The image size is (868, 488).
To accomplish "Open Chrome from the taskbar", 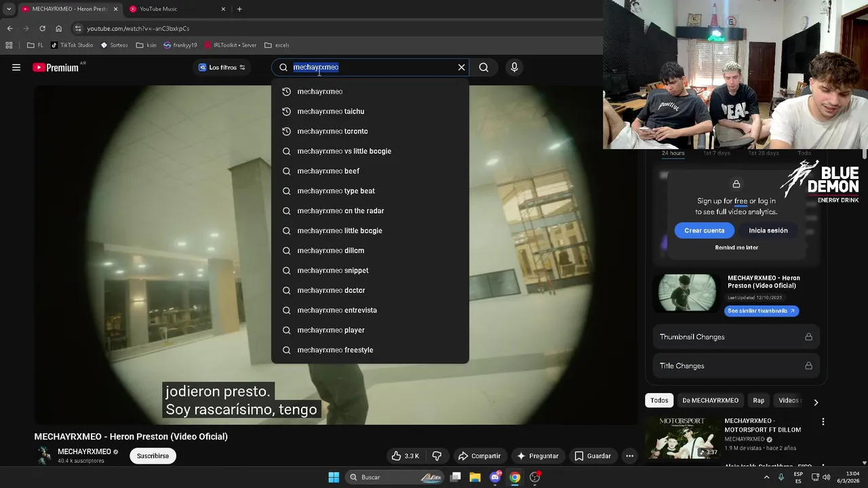I will point(515,477).
